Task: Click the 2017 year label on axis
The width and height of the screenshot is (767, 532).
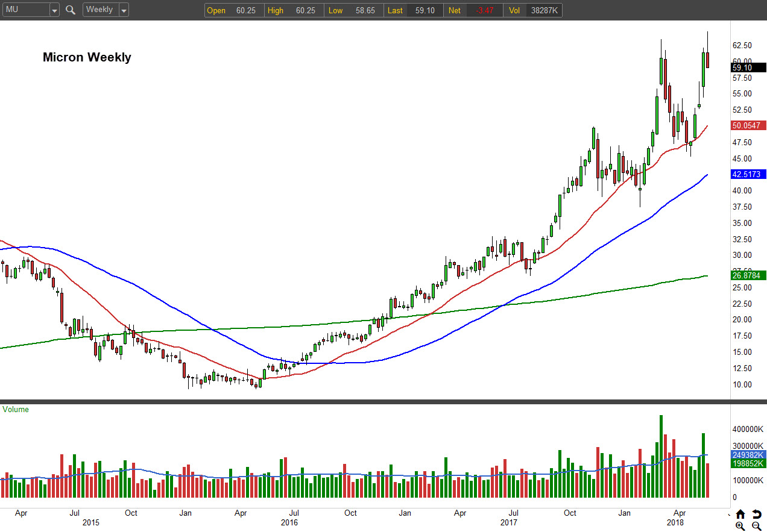Action: click(x=510, y=522)
